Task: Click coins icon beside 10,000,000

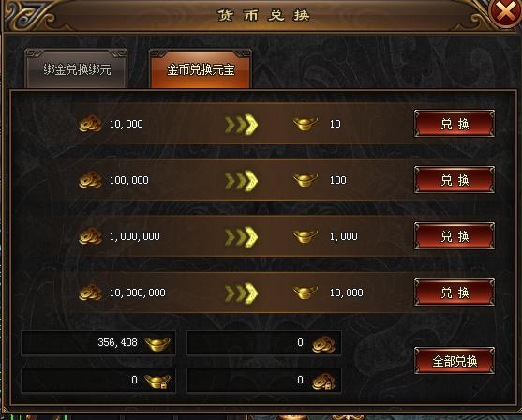Action: coord(90,292)
